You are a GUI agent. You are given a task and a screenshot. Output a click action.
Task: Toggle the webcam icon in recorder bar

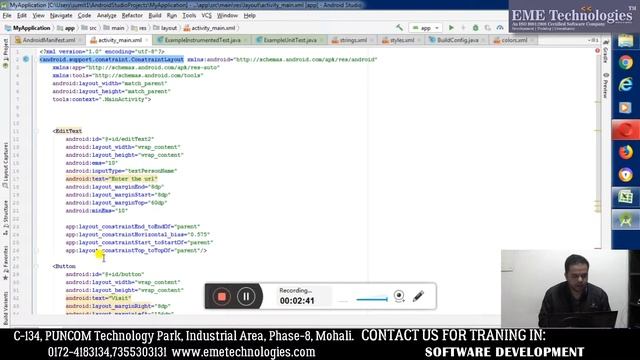click(399, 296)
